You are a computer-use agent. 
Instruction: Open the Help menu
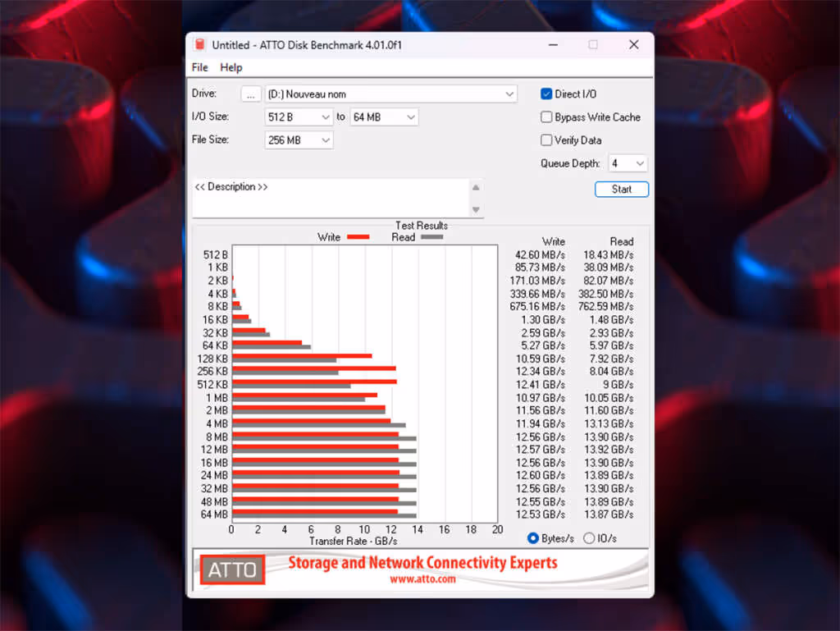231,67
